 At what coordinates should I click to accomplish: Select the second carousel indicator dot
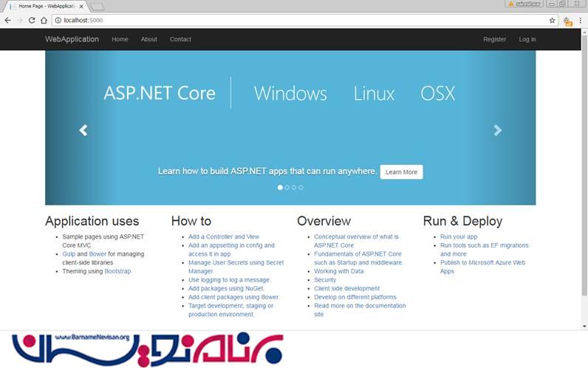coord(287,188)
